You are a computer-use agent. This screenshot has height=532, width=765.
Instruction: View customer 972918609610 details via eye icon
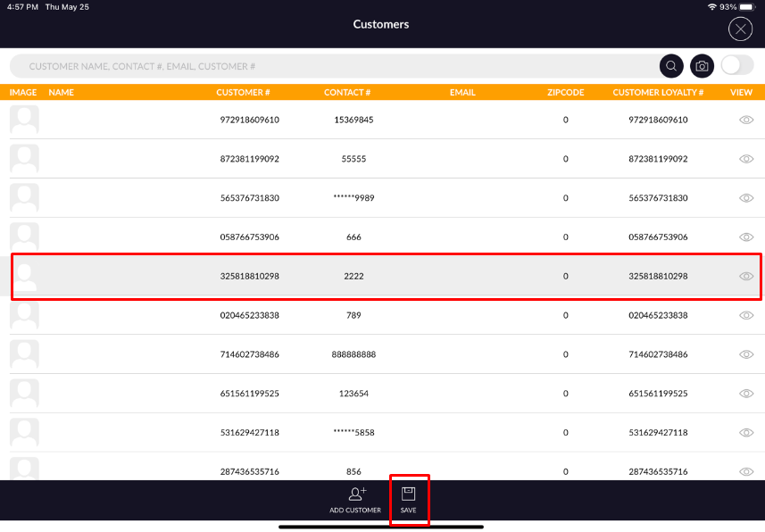point(746,120)
